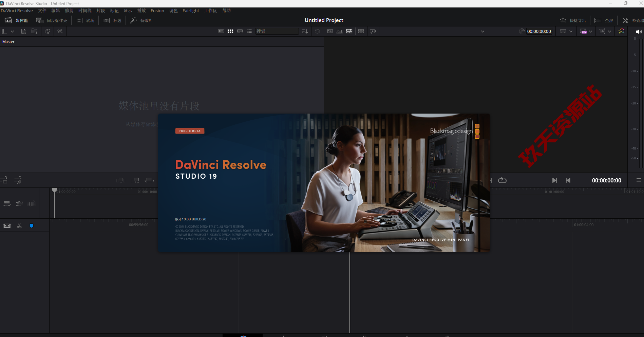Viewport: 644px width, 337px height.
Task: Open the 媒体池 (Media Pool) panel
Action: coord(16,20)
